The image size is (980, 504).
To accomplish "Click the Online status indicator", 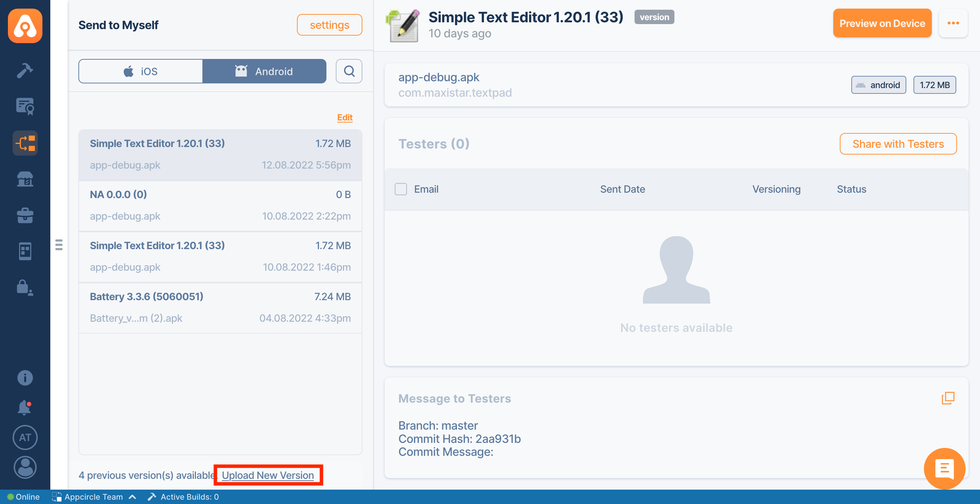I will click(23, 497).
